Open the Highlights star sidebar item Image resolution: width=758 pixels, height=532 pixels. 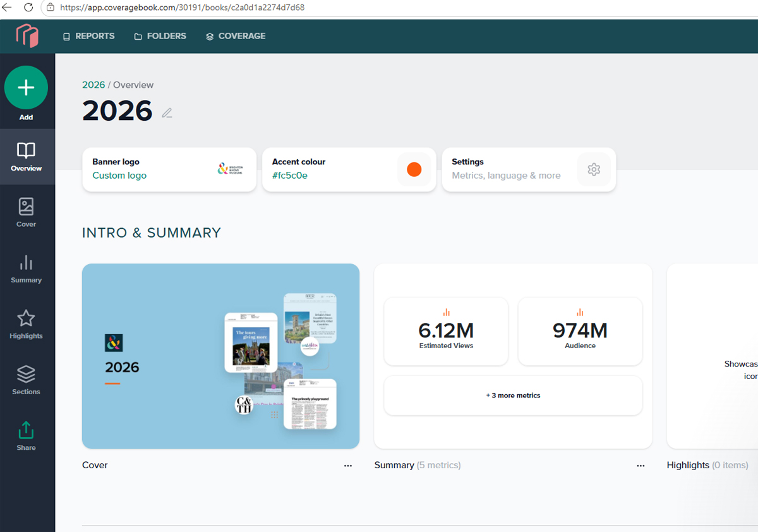(27, 324)
